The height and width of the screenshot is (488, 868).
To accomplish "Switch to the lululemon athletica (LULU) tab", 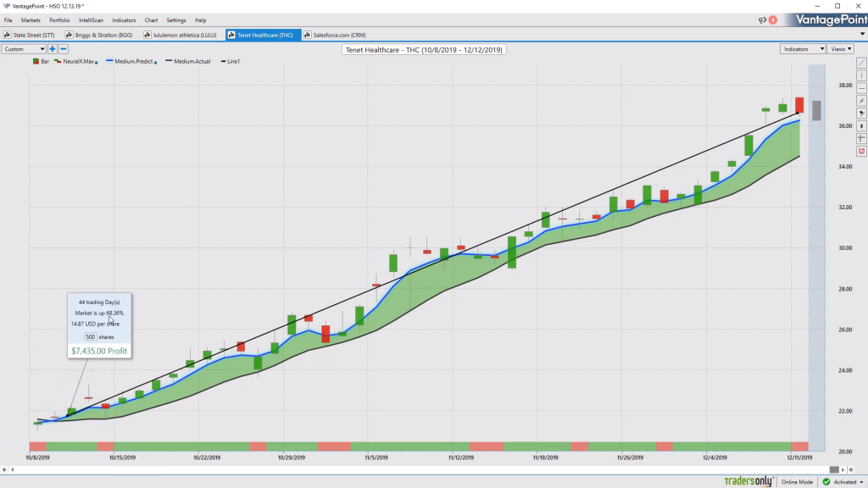I will (x=180, y=35).
